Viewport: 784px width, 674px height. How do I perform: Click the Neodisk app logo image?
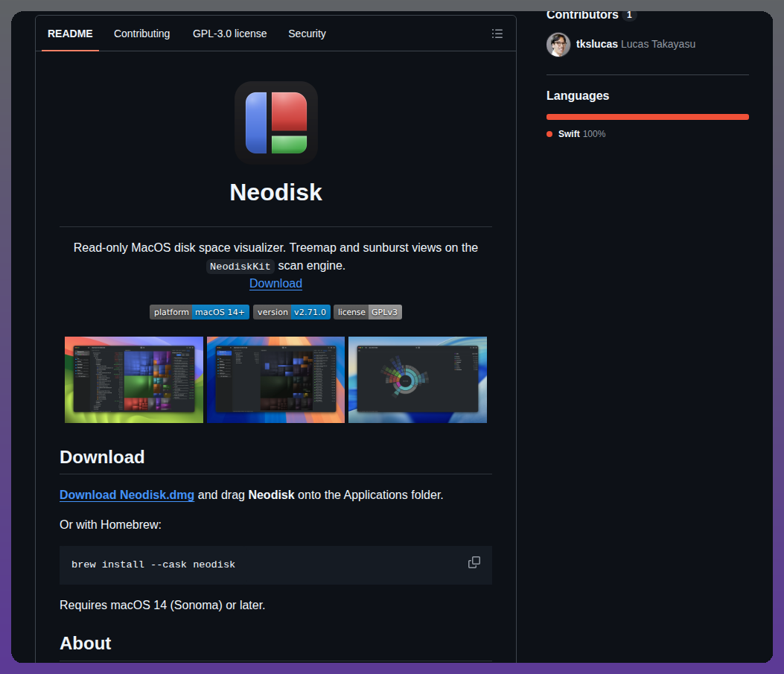pos(276,123)
